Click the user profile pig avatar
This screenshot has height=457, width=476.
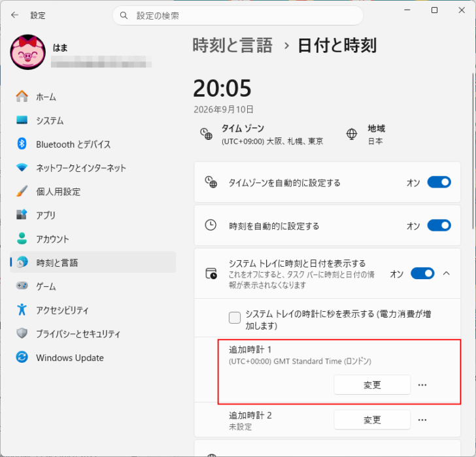pyautogui.click(x=27, y=52)
